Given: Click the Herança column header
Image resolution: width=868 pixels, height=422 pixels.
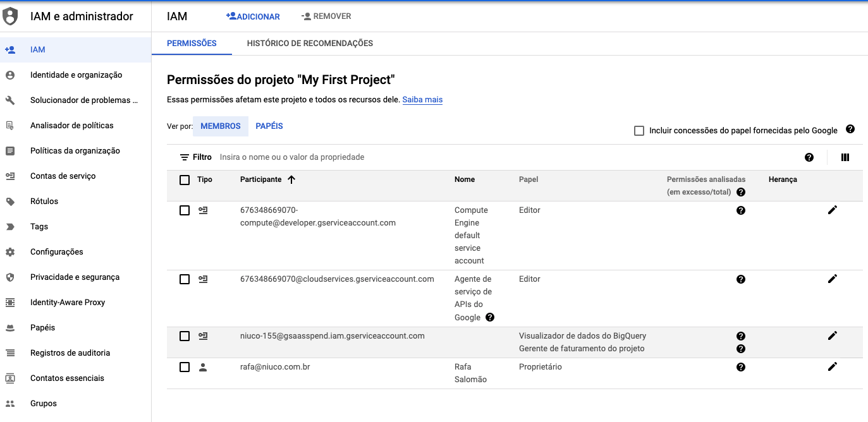Looking at the screenshot, I should coord(783,179).
